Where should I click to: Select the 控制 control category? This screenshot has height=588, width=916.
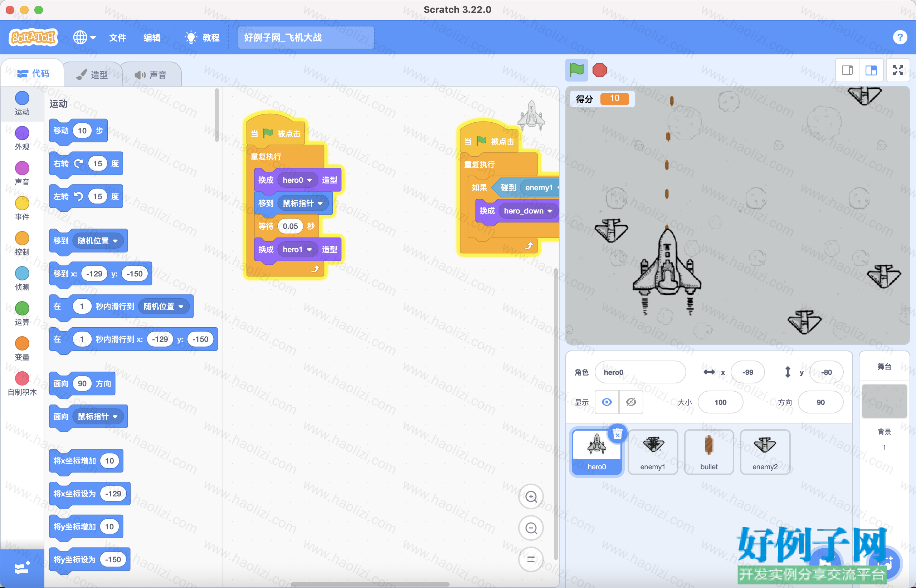(22, 244)
